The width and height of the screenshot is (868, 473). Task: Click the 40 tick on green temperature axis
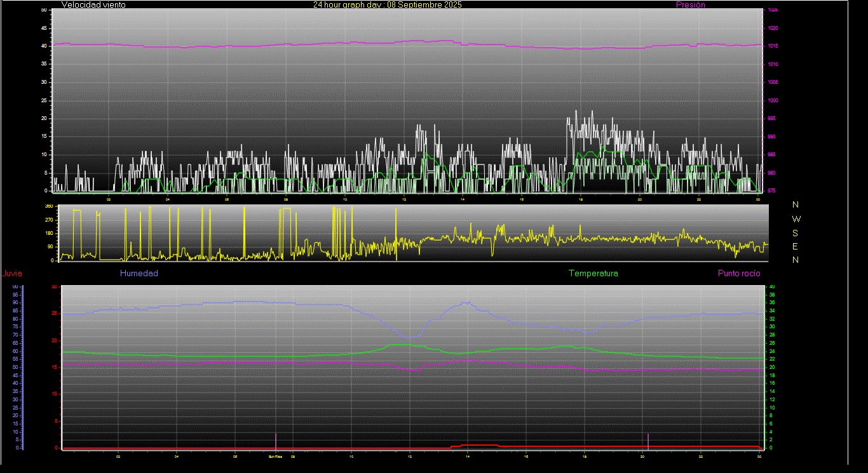pyautogui.click(x=772, y=287)
